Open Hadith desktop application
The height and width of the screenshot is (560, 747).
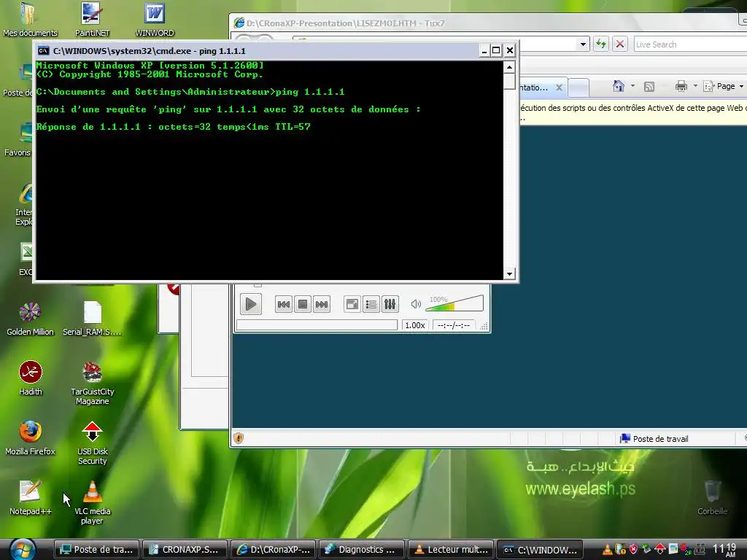coord(31,378)
